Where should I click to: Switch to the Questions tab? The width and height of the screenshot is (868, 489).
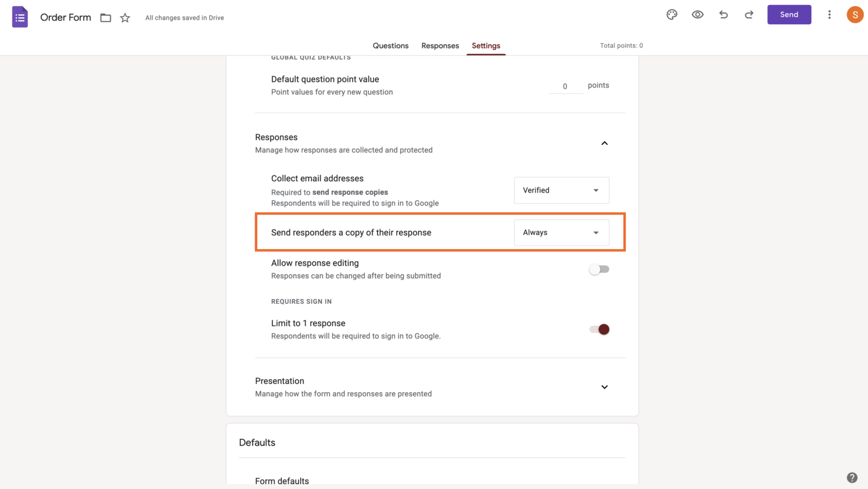(x=390, y=46)
